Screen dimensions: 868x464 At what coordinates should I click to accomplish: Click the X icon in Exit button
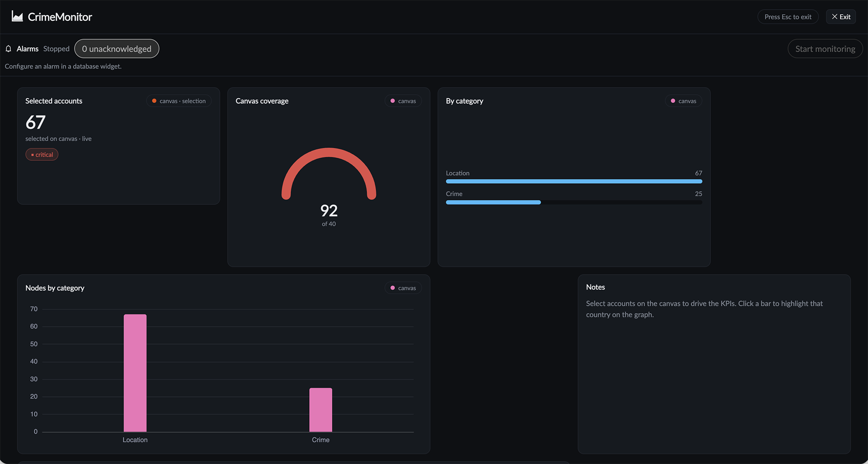(835, 17)
